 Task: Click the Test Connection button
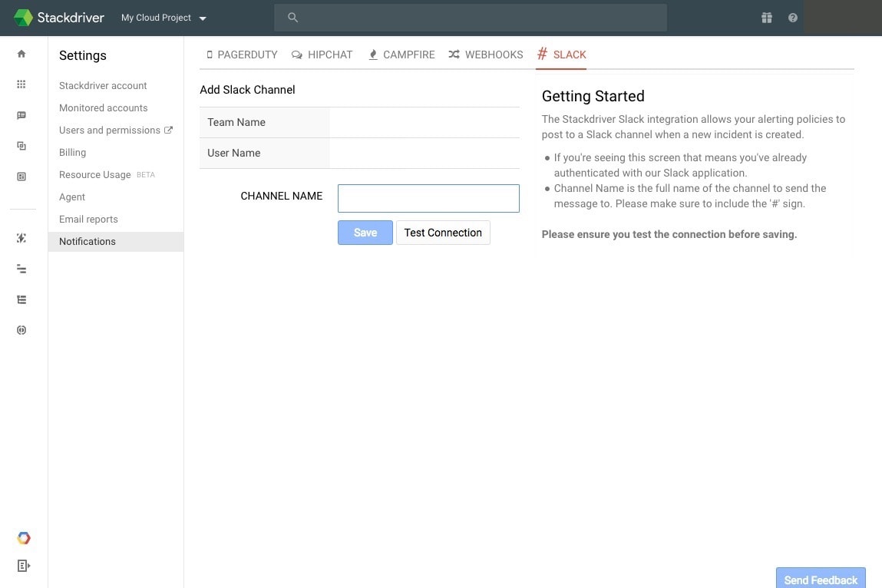(x=443, y=233)
